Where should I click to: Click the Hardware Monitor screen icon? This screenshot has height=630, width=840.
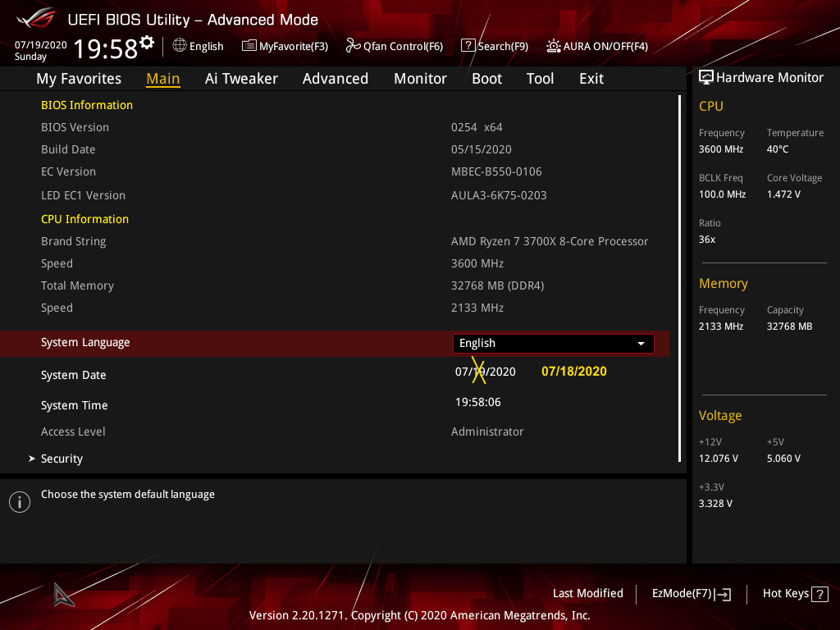706,77
